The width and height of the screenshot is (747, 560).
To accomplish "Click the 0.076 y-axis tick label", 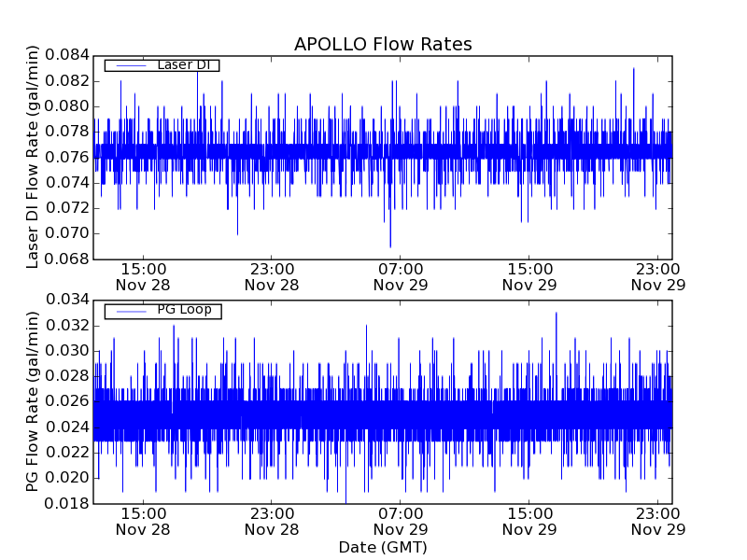I will click(67, 157).
